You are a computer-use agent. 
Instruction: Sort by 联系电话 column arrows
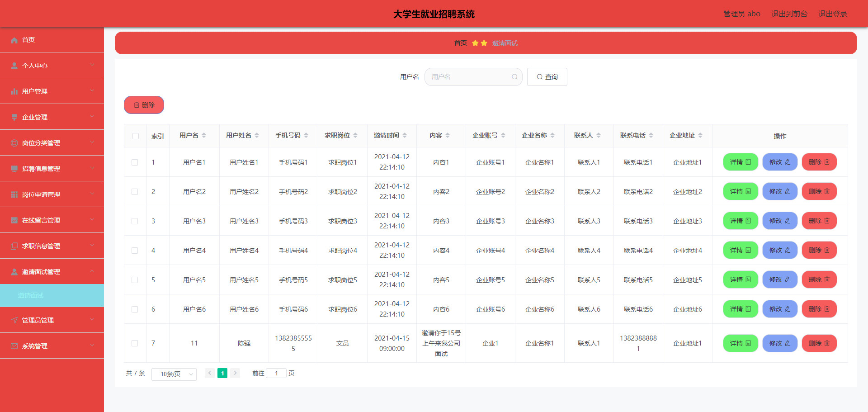[x=651, y=135]
